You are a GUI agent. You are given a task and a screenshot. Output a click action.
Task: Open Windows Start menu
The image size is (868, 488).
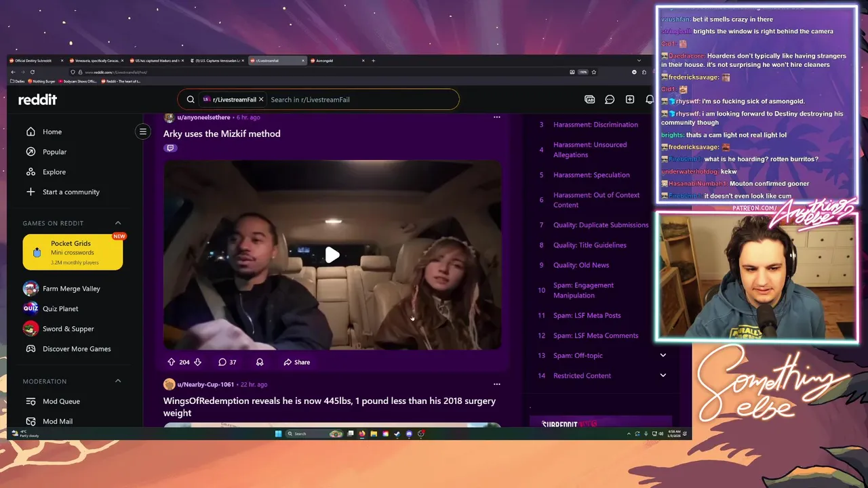(x=278, y=434)
